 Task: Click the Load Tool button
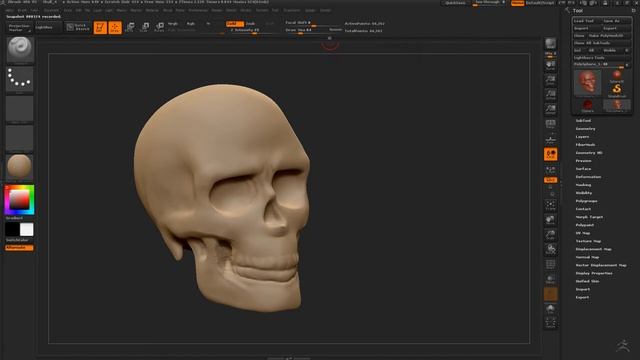pyautogui.click(x=587, y=21)
